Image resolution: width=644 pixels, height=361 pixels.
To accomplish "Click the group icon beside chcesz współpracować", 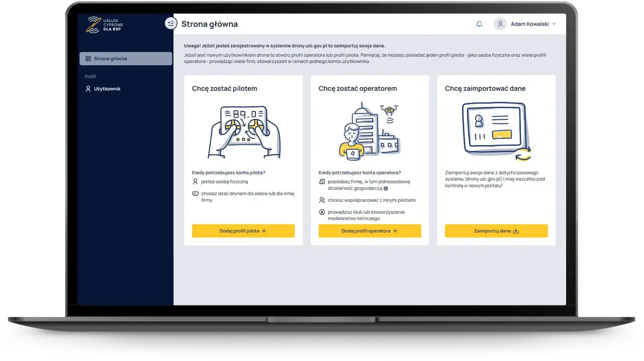I will point(322,200).
